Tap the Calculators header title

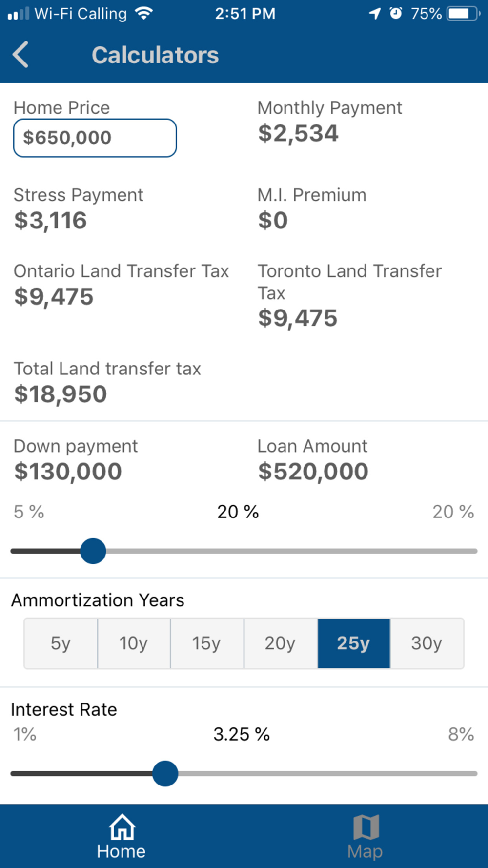tap(155, 55)
